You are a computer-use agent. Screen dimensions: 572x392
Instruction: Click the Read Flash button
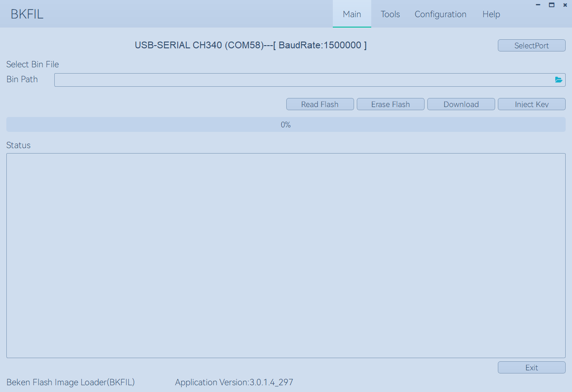click(320, 104)
